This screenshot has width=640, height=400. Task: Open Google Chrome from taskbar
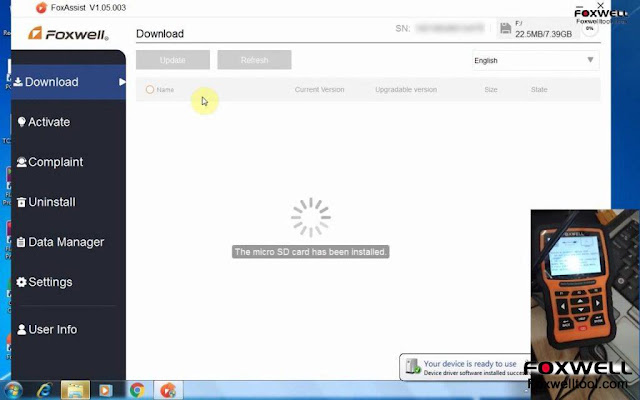(x=137, y=391)
